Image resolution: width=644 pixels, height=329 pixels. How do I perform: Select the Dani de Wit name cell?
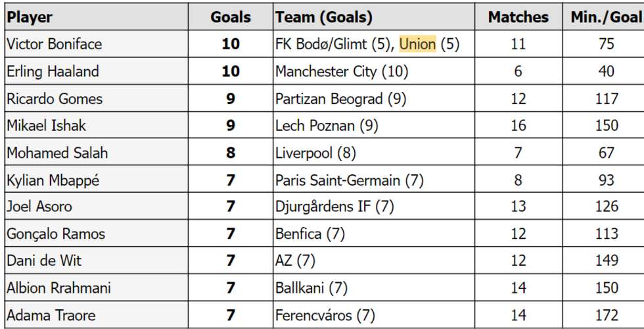[43, 261]
